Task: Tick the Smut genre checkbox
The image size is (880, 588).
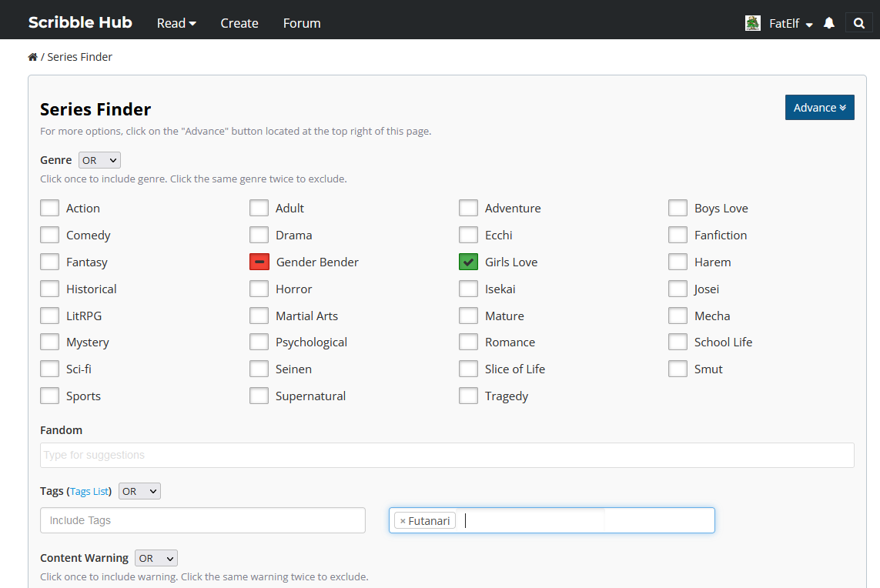Action: point(678,369)
